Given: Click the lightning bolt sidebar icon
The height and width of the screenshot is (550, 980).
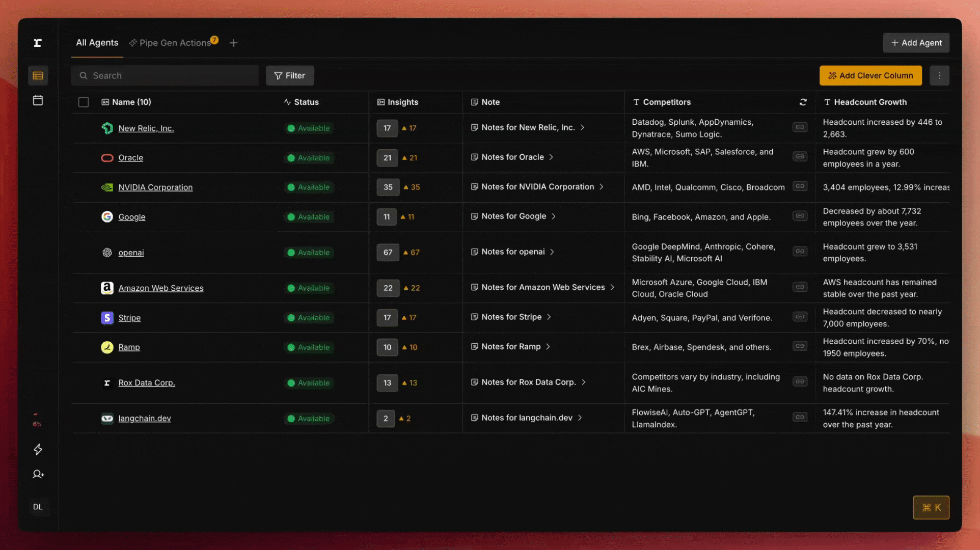Looking at the screenshot, I should pos(38,449).
